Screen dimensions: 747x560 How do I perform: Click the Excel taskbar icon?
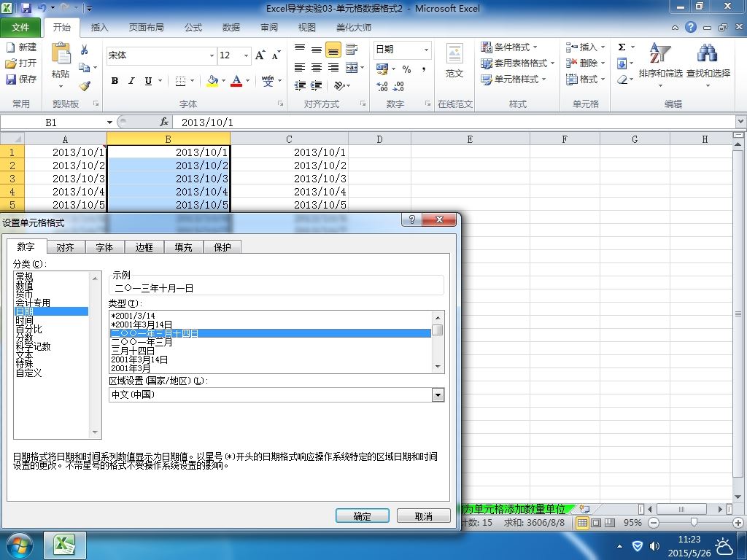pos(65,545)
